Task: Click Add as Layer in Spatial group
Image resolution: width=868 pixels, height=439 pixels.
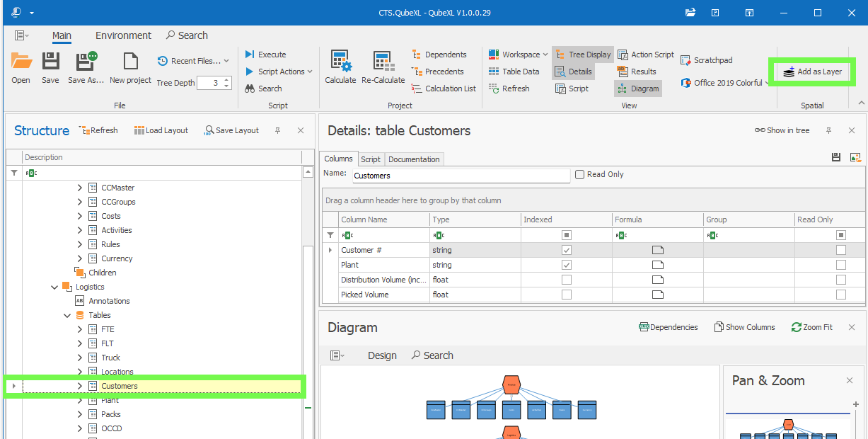Action: point(812,72)
